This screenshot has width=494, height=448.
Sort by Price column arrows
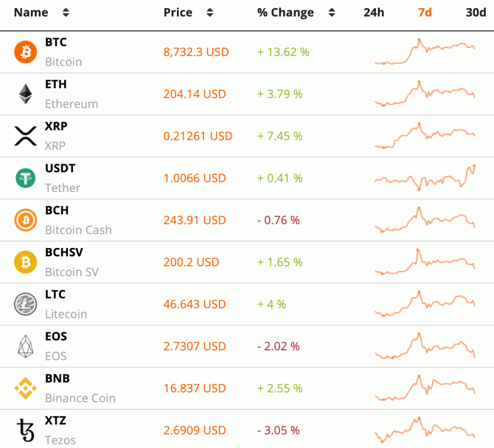(x=209, y=13)
